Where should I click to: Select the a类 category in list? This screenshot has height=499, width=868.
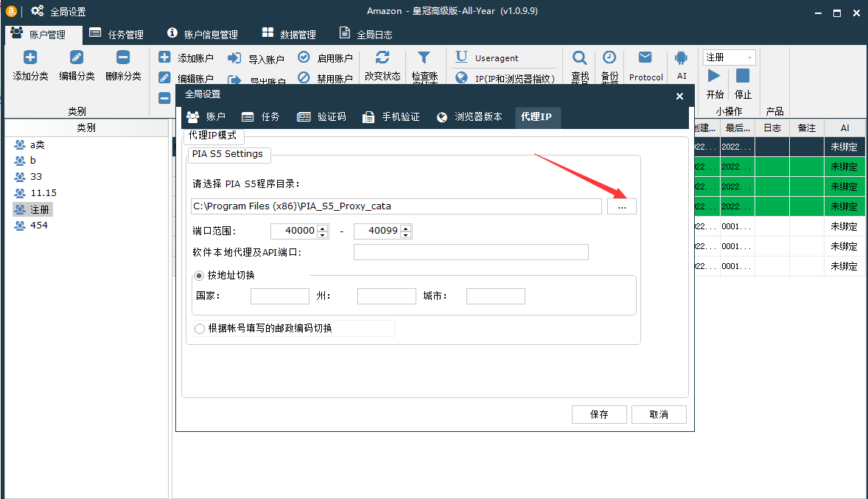point(30,145)
